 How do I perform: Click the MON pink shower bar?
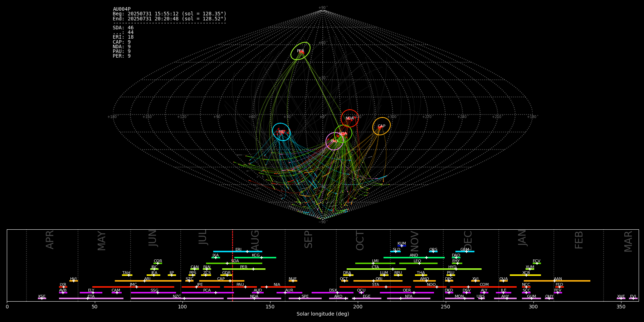click(459, 298)
